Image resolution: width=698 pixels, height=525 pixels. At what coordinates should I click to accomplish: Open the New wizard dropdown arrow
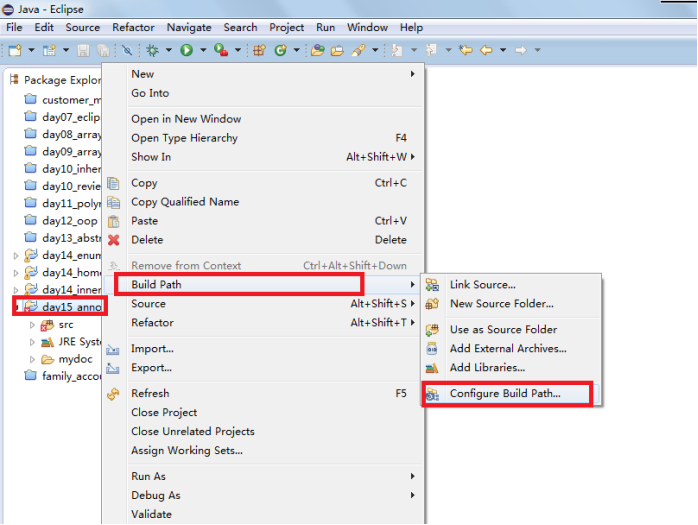(31, 50)
